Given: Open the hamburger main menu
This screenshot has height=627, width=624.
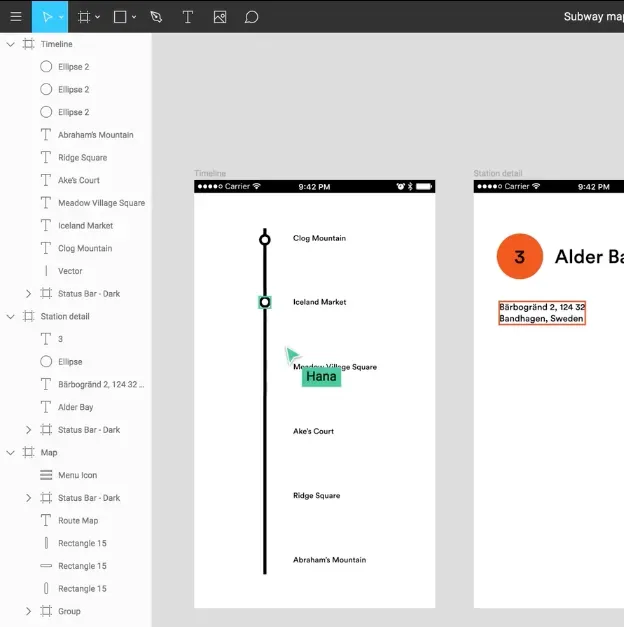Looking at the screenshot, I should [16, 16].
